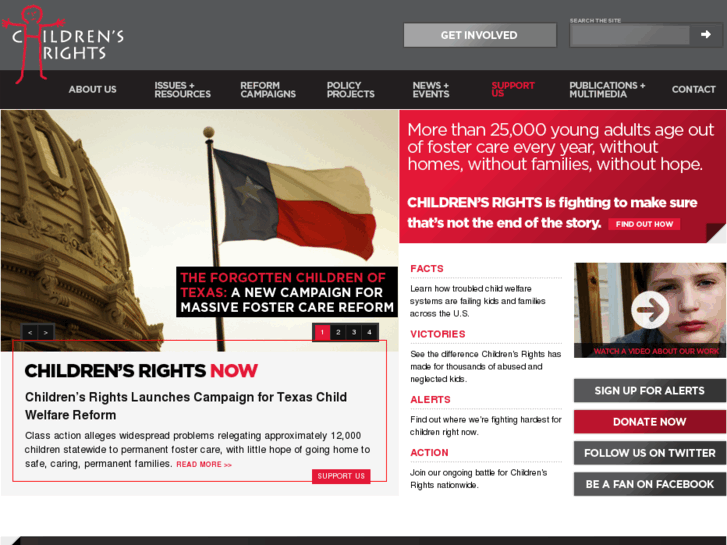This screenshot has height=545, width=727.
Task: Open the Action section link
Action: (429, 452)
